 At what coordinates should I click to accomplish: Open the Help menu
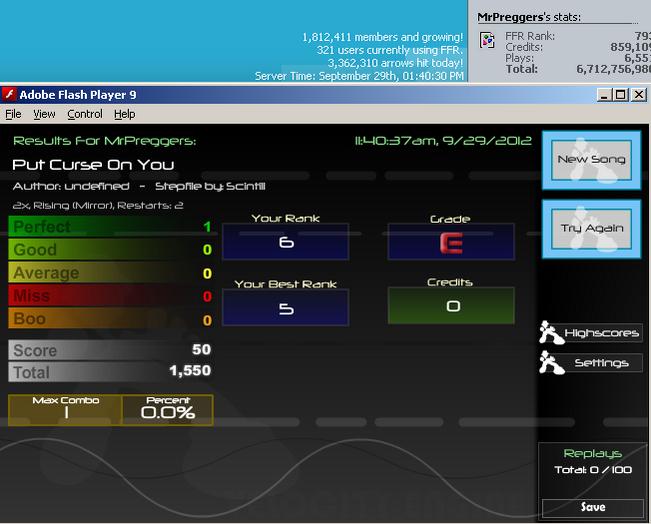(125, 114)
